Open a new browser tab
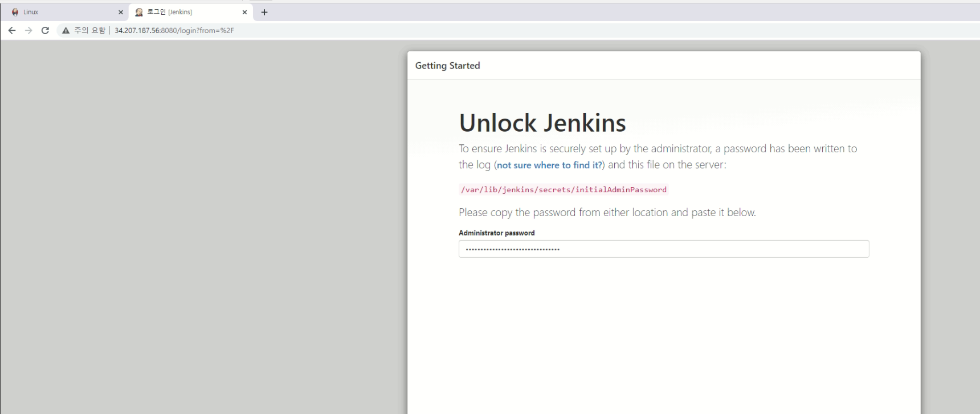Screen dimensions: 980x414 (x=264, y=12)
